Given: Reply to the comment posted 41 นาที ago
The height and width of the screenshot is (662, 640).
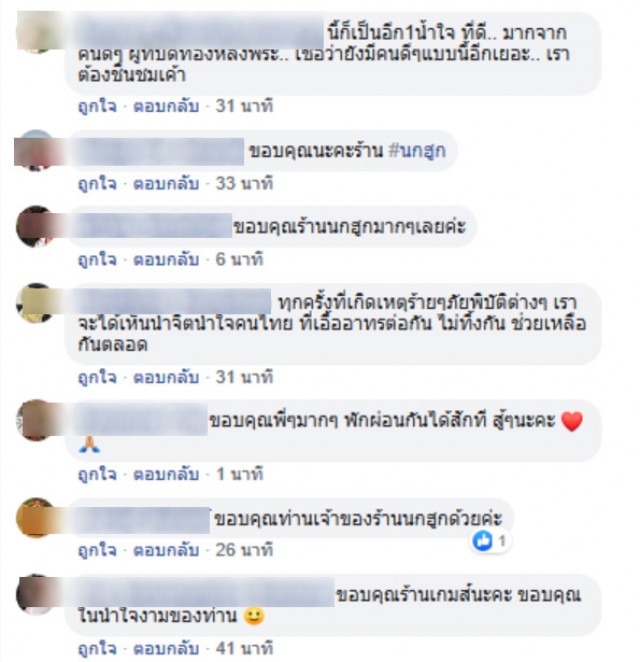Looking at the screenshot, I should tap(166, 648).
